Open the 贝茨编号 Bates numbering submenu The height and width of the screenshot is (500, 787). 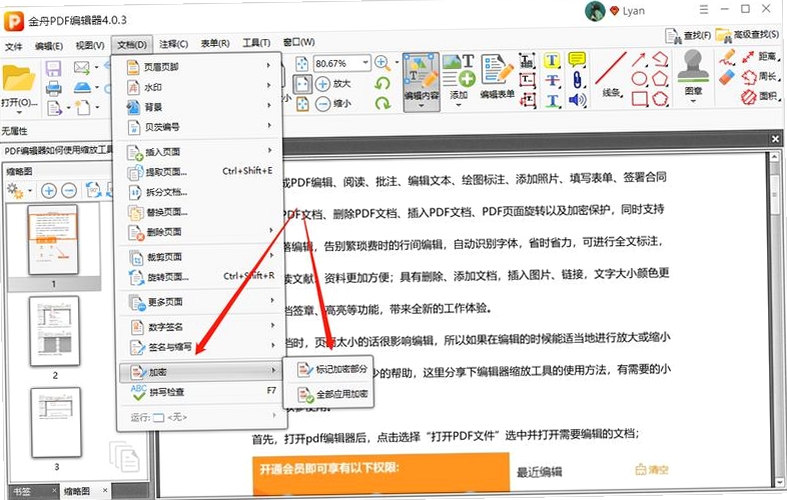tap(199, 127)
